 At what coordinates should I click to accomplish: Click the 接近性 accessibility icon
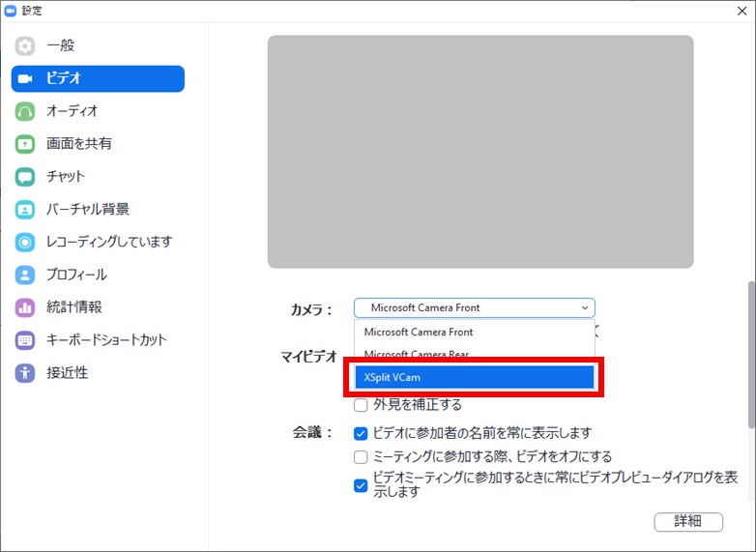[x=24, y=372]
